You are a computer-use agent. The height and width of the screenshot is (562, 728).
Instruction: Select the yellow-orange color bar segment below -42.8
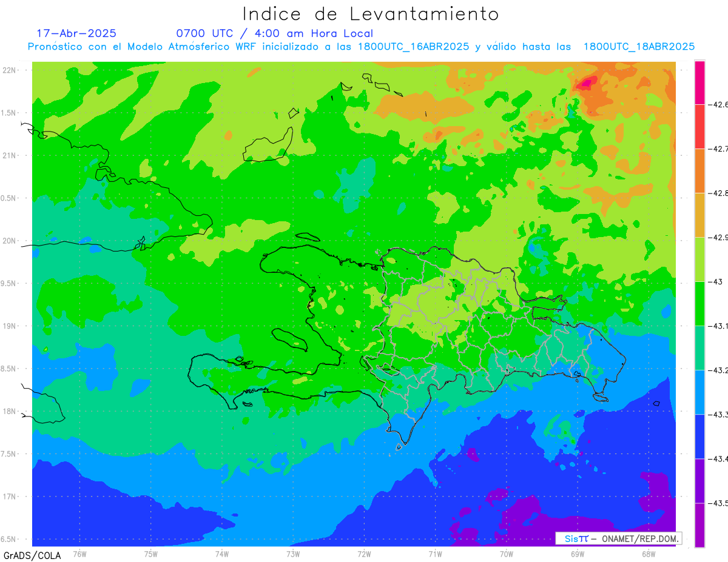699,215
